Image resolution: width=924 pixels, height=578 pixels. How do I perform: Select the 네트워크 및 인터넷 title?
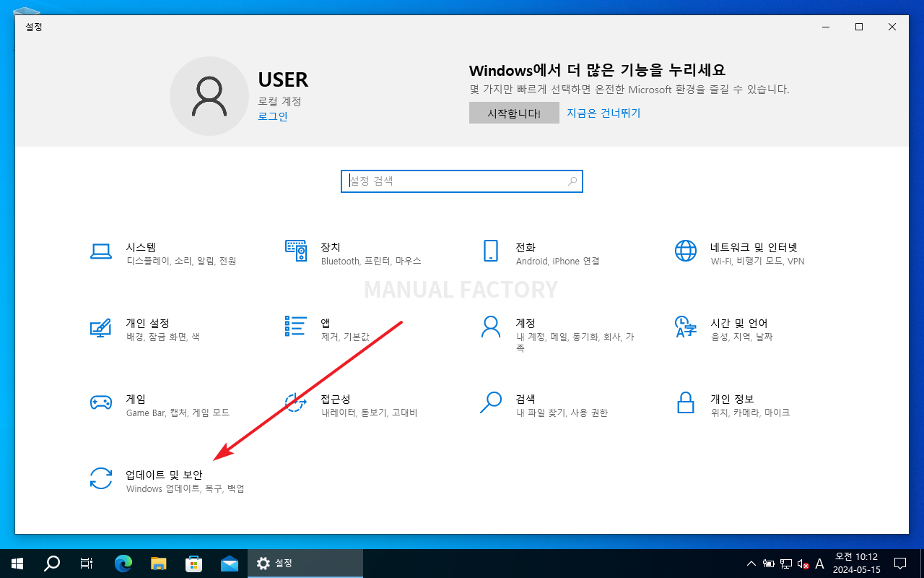point(754,247)
